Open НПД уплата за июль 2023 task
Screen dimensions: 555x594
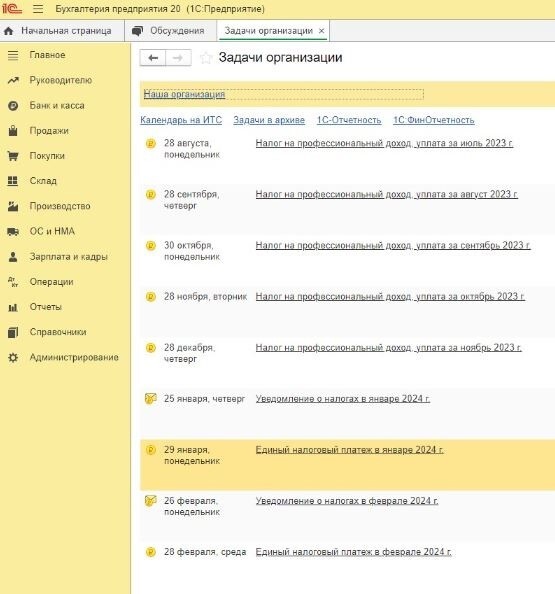pos(385,143)
